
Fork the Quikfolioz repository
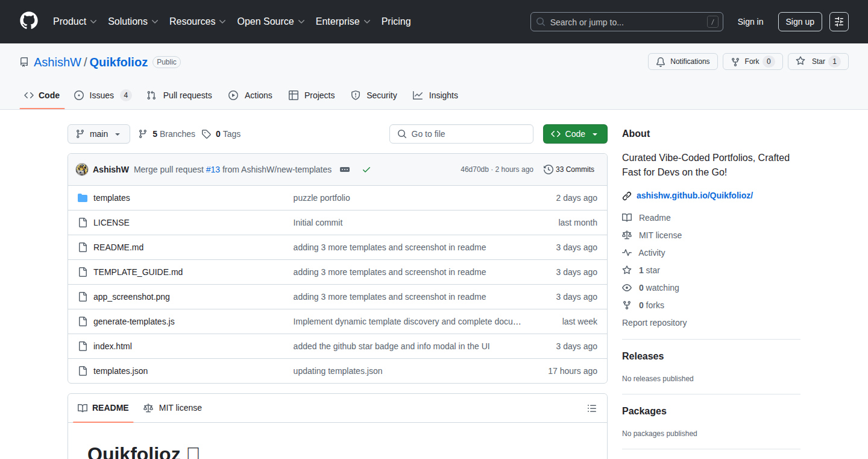point(752,62)
